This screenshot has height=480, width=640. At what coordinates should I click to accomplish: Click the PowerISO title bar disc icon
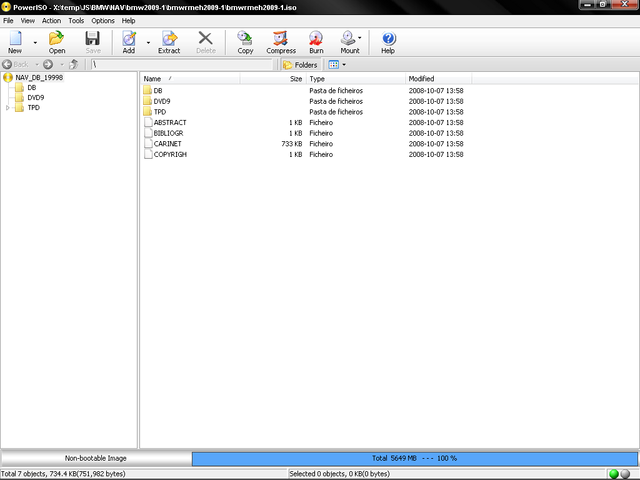click(x=6, y=7)
